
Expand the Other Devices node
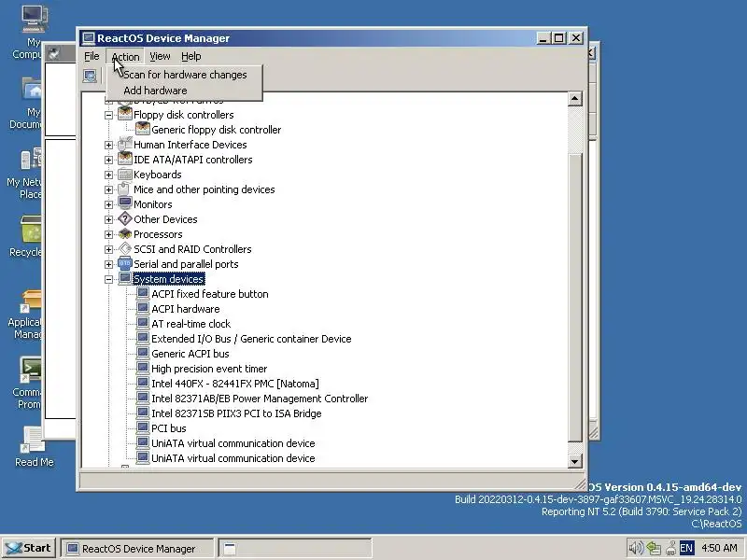tap(108, 219)
